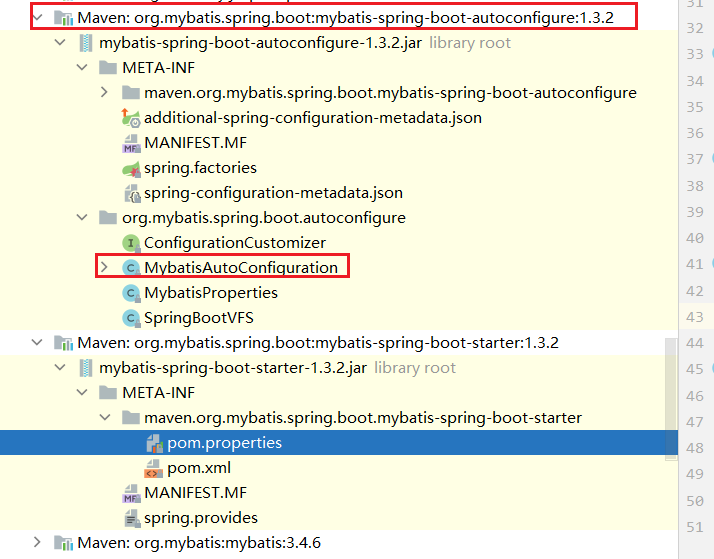Collapse the mybatis-spring-boot-starter:1.3.2 Maven library node
Image resolution: width=714 pixels, height=559 pixels.
pos(37,342)
